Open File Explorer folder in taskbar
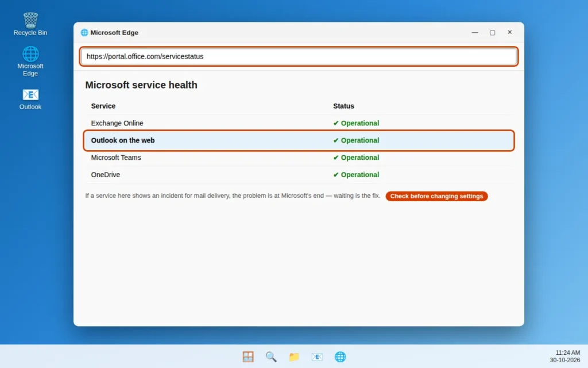This screenshot has height=368, width=588. coord(294,356)
